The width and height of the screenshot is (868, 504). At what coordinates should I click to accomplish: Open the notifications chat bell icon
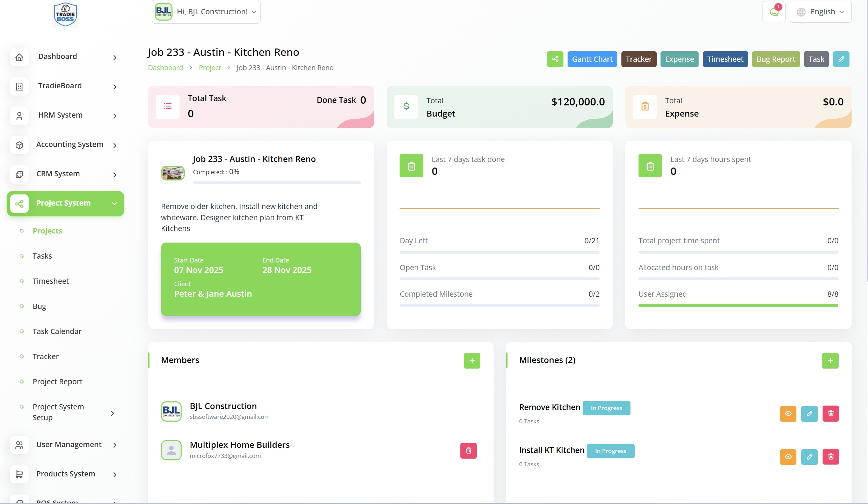(x=774, y=12)
